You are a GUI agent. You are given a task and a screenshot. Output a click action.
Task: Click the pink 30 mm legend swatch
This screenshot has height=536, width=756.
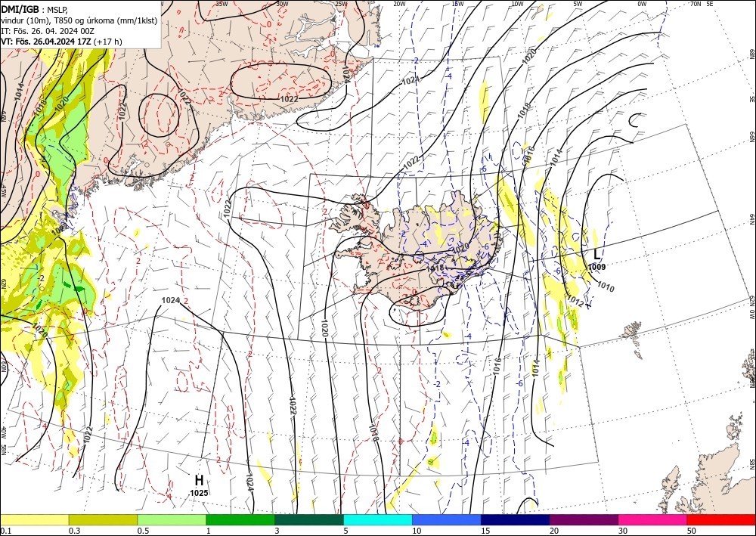tap(653, 519)
